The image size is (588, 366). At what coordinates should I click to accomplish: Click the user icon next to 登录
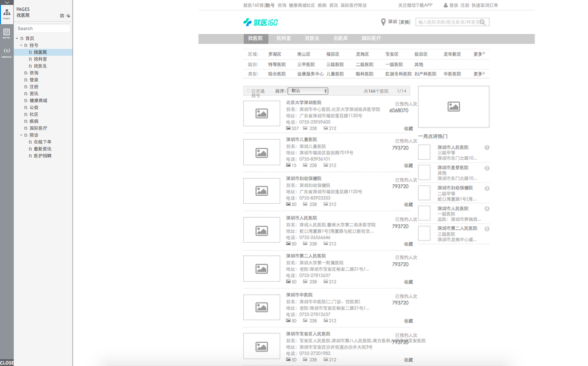point(445,5)
